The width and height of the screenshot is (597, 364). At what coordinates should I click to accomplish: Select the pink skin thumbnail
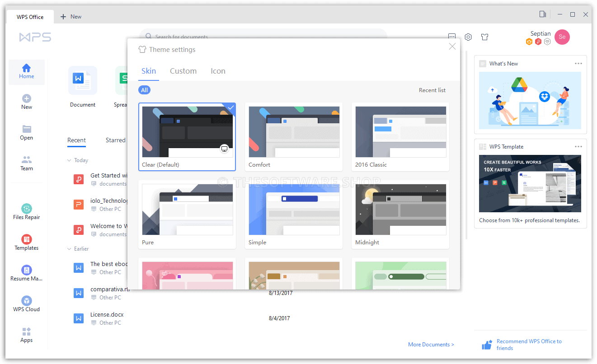pyautogui.click(x=187, y=275)
